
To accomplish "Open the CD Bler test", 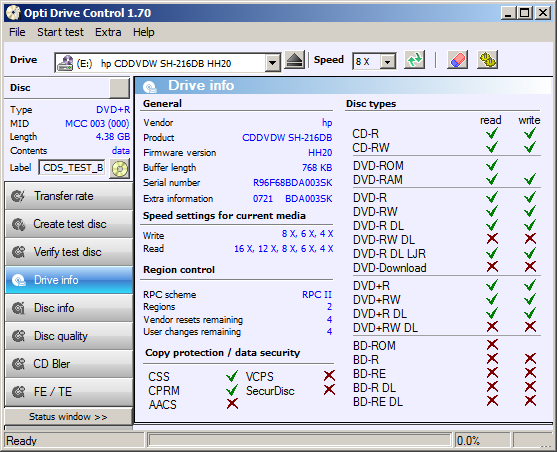I will pos(69,364).
